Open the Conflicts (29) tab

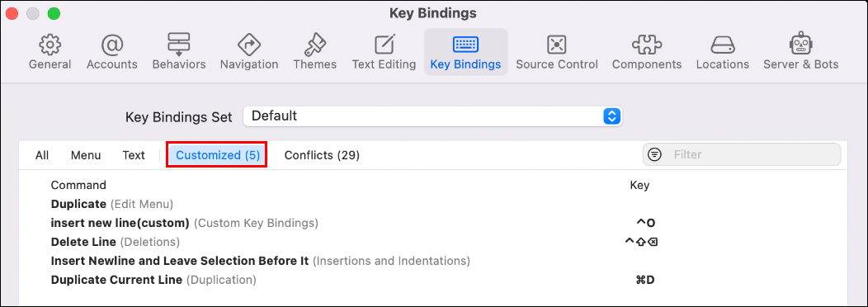322,155
